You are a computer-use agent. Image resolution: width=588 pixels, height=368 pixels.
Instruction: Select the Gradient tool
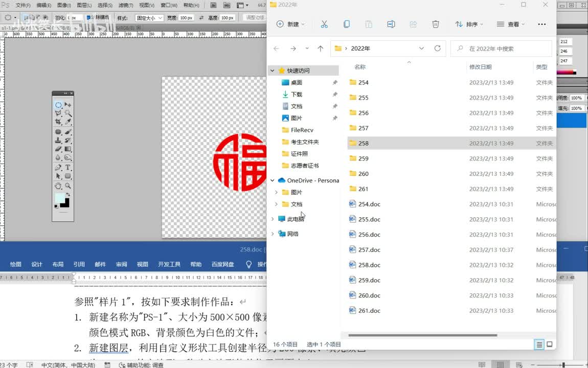(x=68, y=149)
